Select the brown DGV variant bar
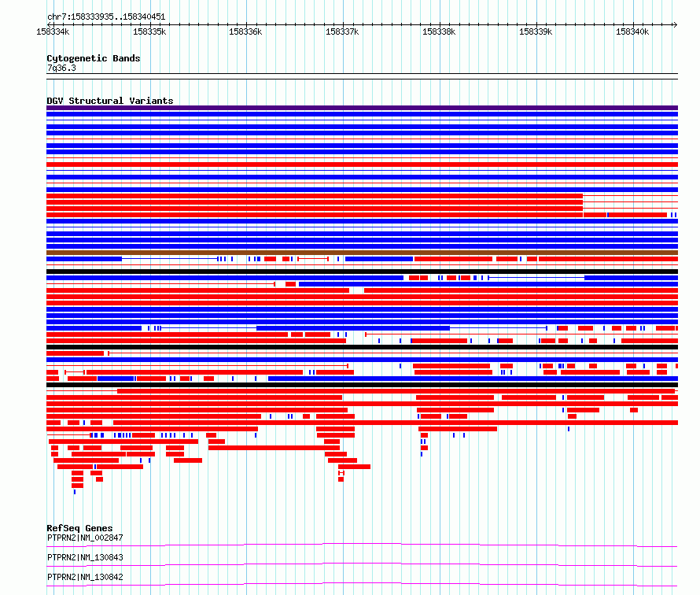 [x=362, y=253]
